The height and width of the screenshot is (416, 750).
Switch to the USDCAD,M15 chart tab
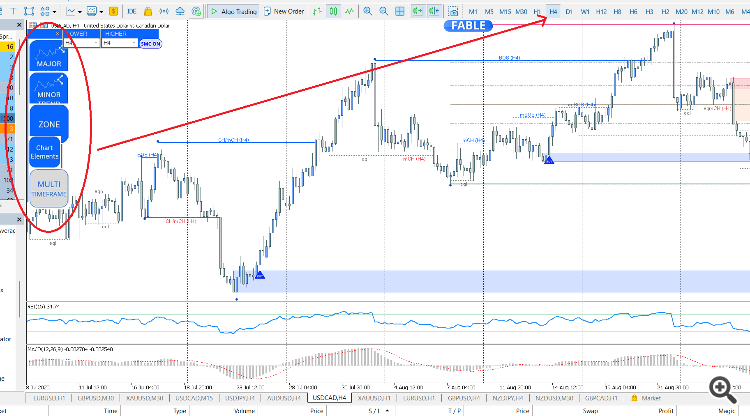pyautogui.click(x=194, y=398)
